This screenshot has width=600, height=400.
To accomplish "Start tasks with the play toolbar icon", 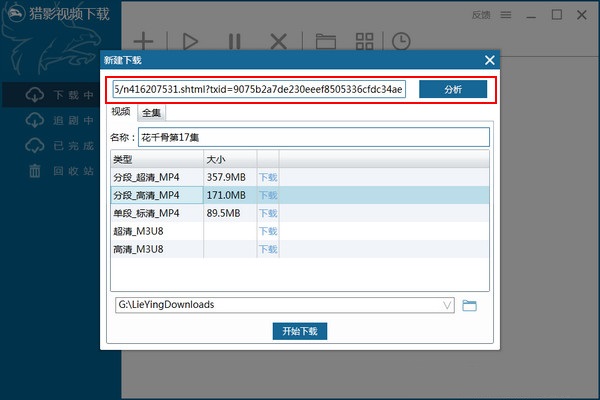I will pyautogui.click(x=190, y=41).
